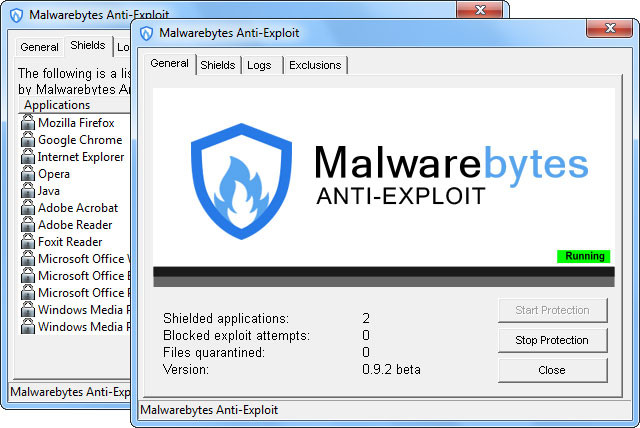Open the Exclusions tab
The height and width of the screenshot is (428, 640).
tap(315, 65)
